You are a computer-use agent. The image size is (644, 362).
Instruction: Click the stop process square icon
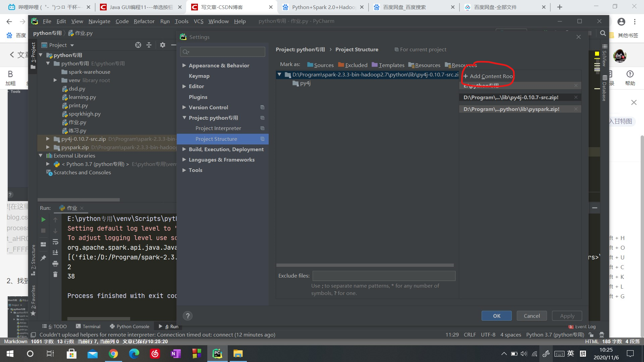point(43,231)
